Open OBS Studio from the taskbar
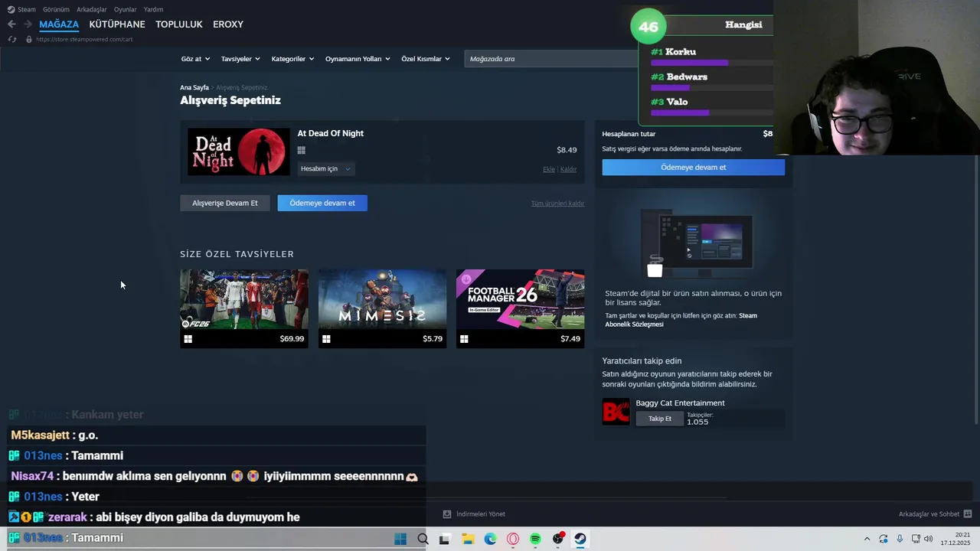Screen dimensions: 980x551 (x=558, y=539)
